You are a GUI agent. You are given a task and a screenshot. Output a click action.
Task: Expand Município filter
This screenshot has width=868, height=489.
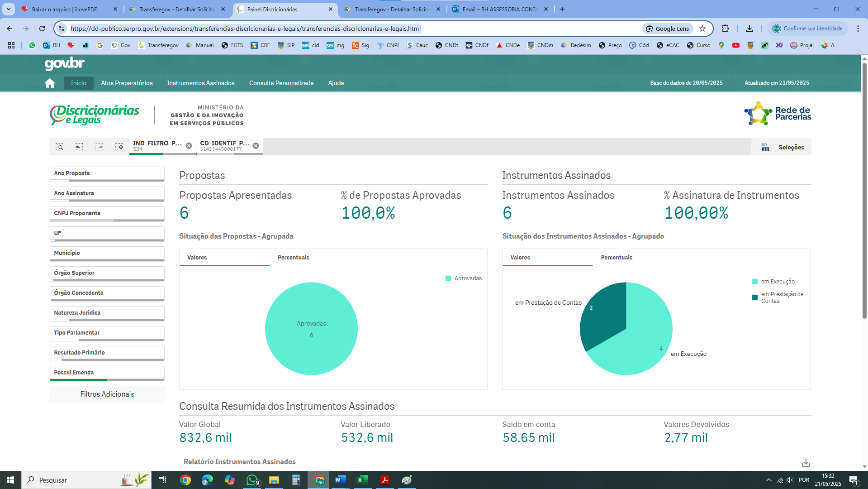point(107,254)
